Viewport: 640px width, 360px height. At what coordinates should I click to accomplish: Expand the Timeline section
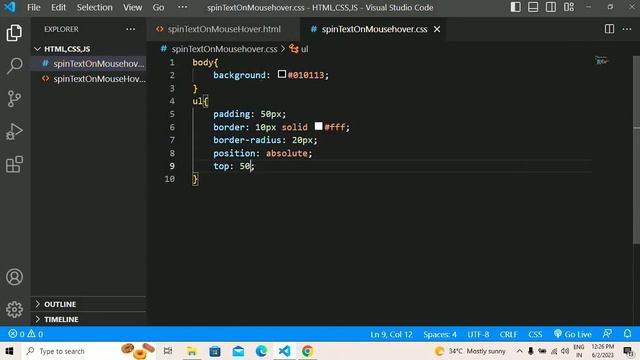(89, 319)
